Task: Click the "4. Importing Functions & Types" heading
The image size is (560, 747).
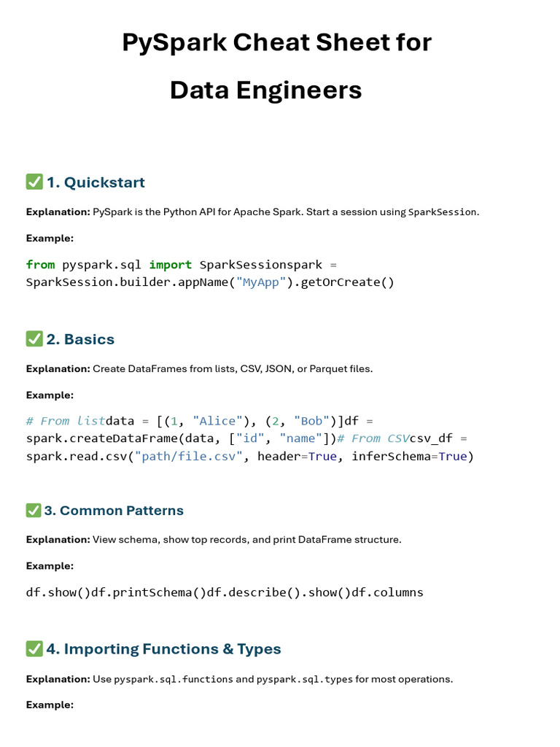Action: (x=163, y=649)
